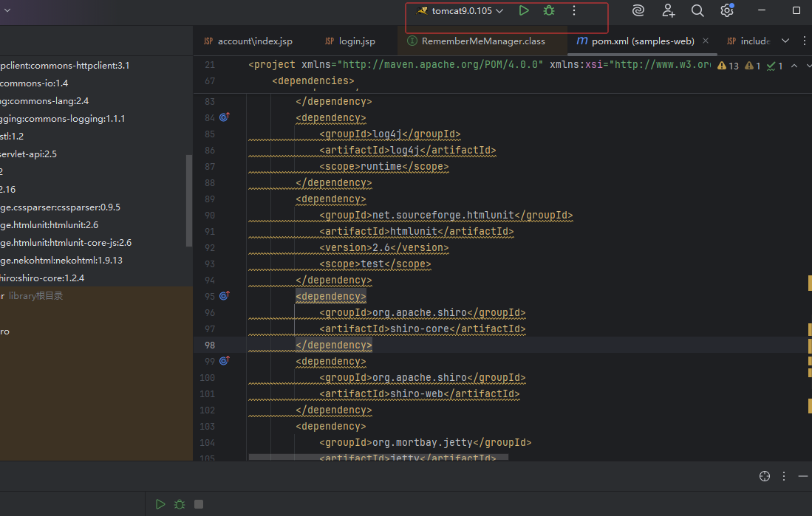Close the pom.xml (samples-web) tab
The image size is (812, 516).
(x=706, y=41)
